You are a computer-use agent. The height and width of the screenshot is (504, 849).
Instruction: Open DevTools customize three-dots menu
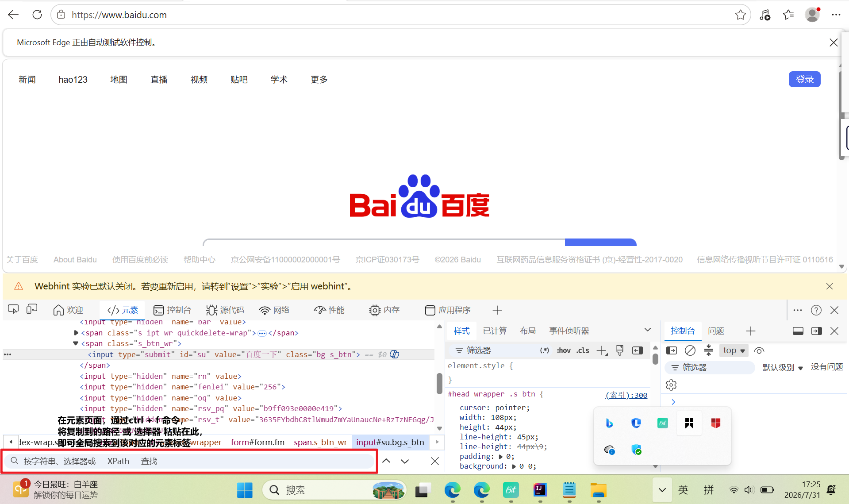pos(798,310)
